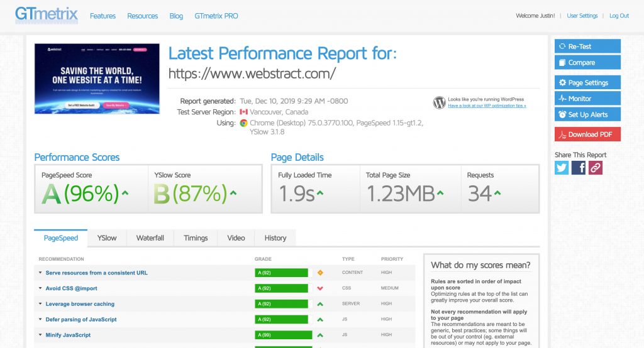The width and height of the screenshot is (644, 348).
Task: Open the Video tab
Action: click(x=236, y=238)
